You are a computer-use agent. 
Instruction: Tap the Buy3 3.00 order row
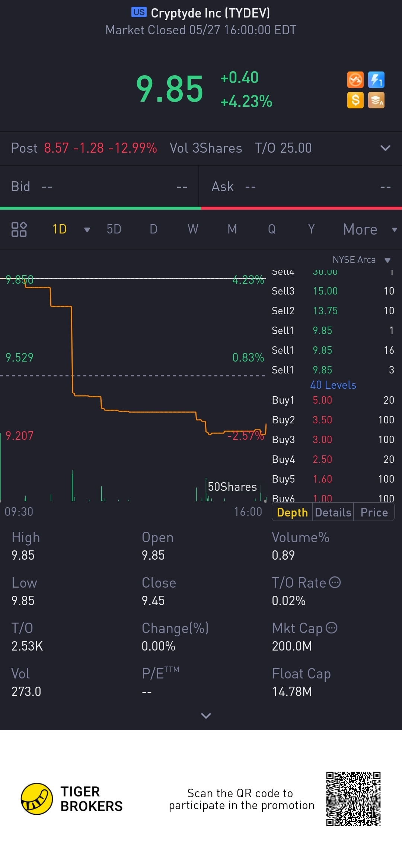333,439
